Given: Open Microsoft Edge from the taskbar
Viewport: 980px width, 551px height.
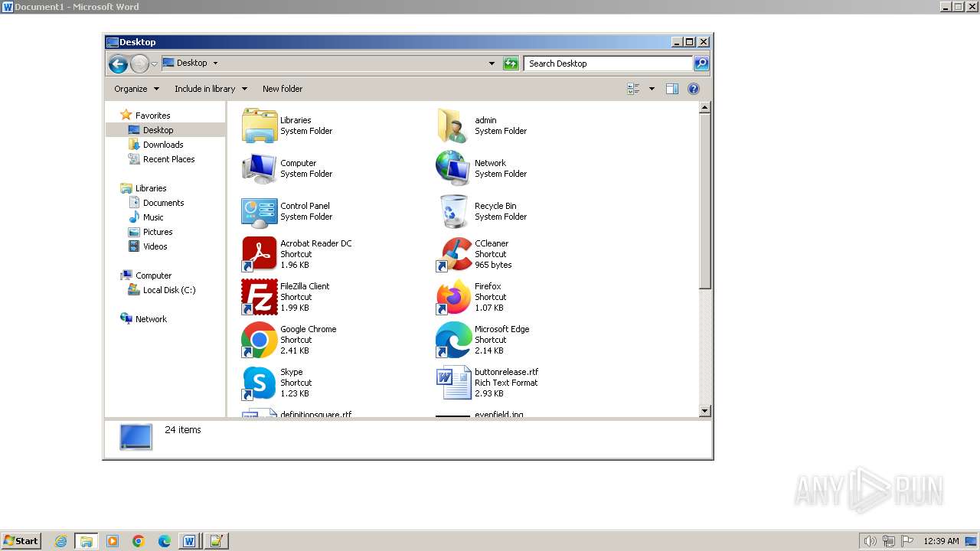Looking at the screenshot, I should pyautogui.click(x=165, y=541).
